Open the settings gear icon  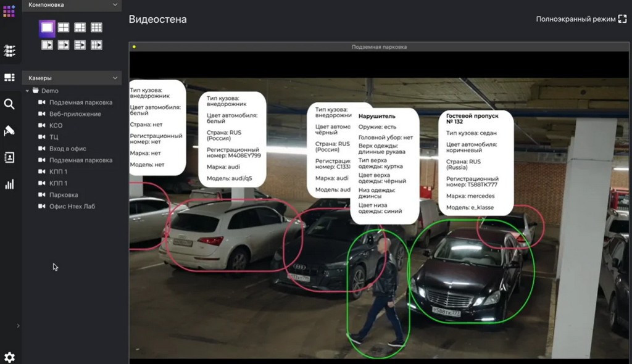(9, 357)
